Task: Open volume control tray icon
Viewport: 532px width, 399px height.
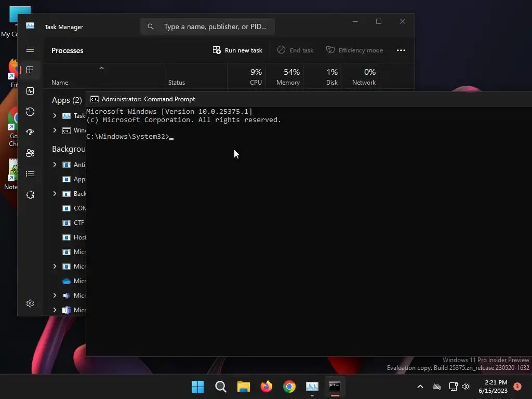Action: (x=465, y=387)
